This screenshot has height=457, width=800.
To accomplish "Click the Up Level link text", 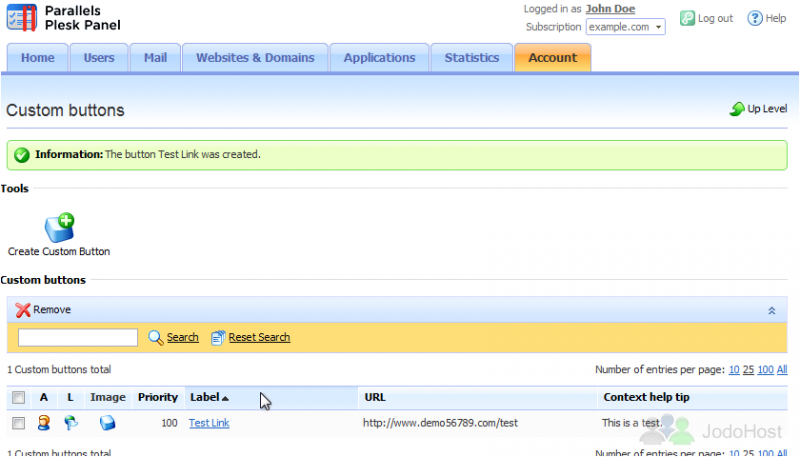I will (x=767, y=109).
